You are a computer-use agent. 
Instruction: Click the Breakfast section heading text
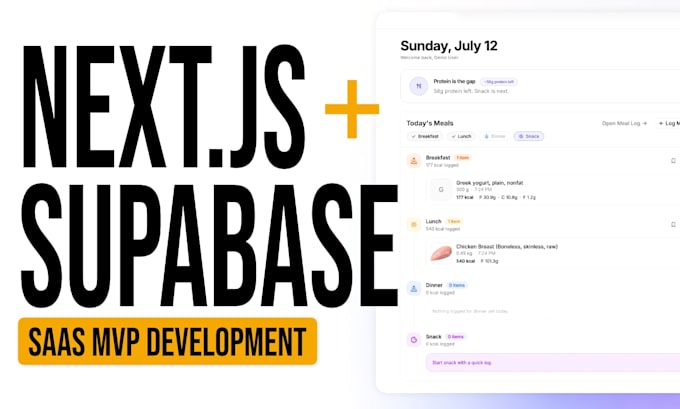[438, 158]
